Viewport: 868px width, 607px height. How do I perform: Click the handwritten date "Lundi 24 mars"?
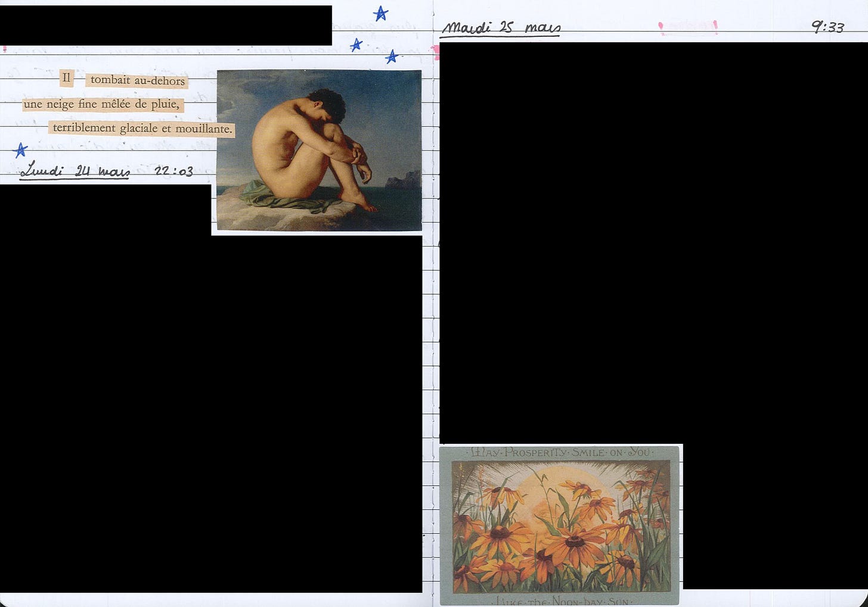(75, 170)
